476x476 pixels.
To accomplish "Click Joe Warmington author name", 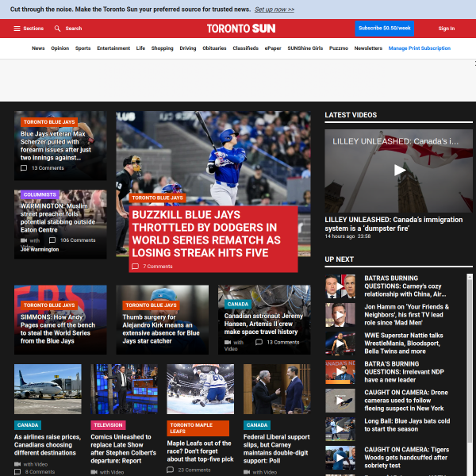I will 40,250.
